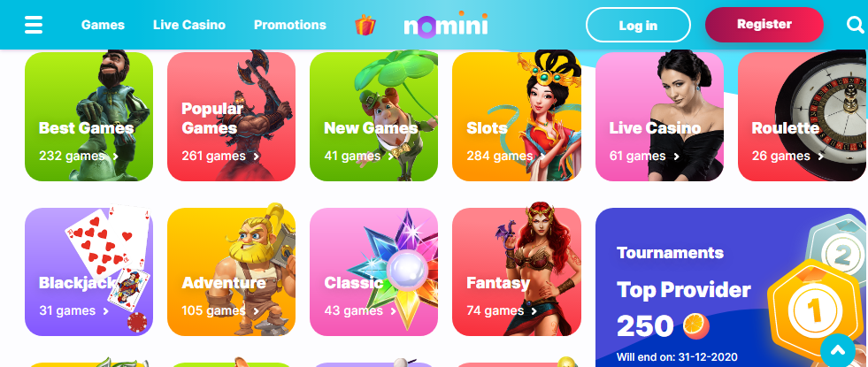Expand Live Casino via its 61 games arrow
868x367 pixels.
(x=676, y=157)
